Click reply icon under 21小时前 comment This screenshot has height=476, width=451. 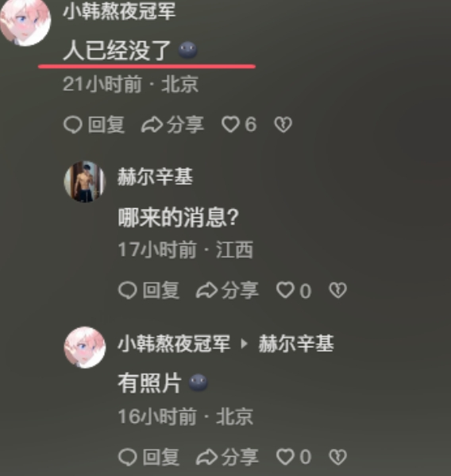73,125
